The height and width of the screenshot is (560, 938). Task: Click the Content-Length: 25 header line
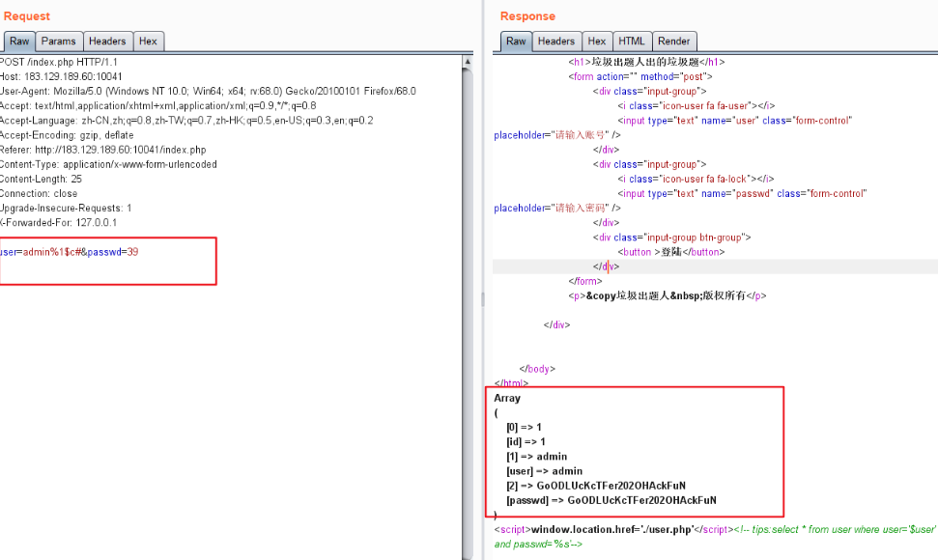coord(42,179)
